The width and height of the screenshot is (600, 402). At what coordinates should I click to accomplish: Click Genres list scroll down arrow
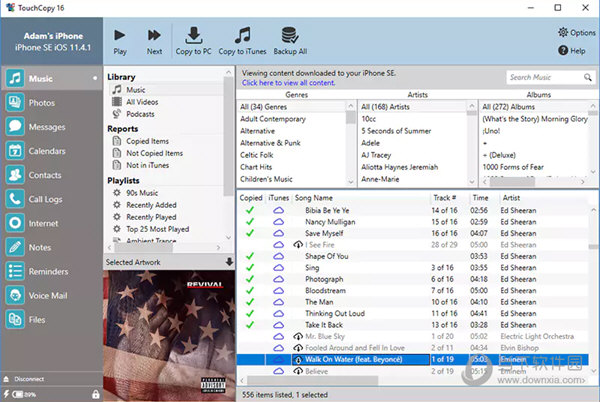pos(351,182)
